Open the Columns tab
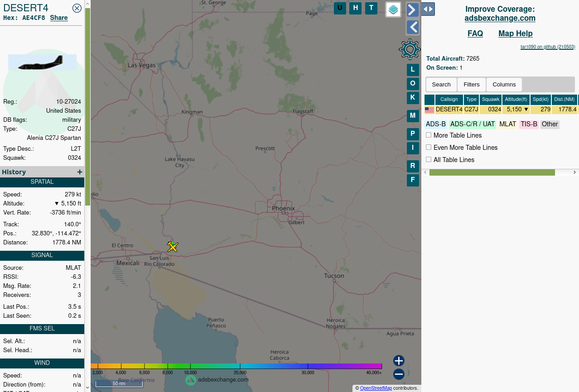 (504, 85)
